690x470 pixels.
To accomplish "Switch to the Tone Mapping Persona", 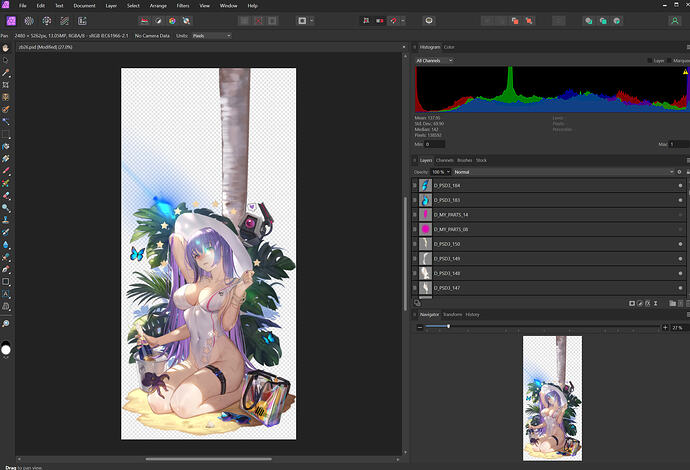I will tap(65, 21).
